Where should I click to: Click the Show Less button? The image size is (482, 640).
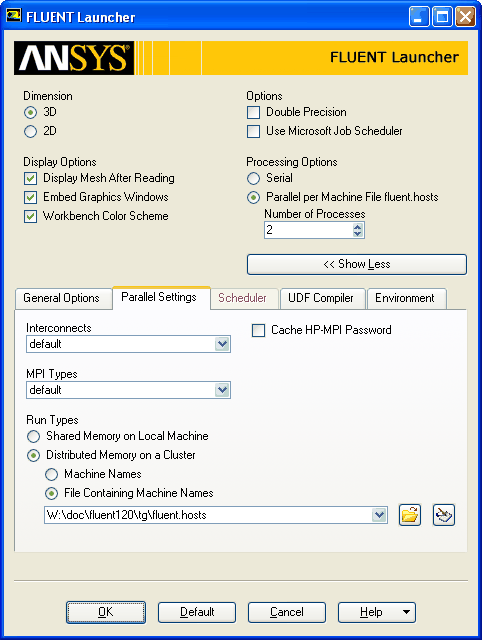click(x=357, y=264)
